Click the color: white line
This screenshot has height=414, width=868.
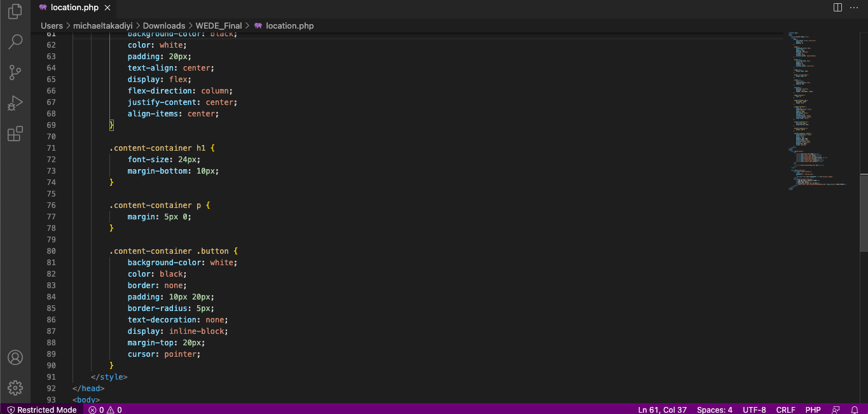157,45
